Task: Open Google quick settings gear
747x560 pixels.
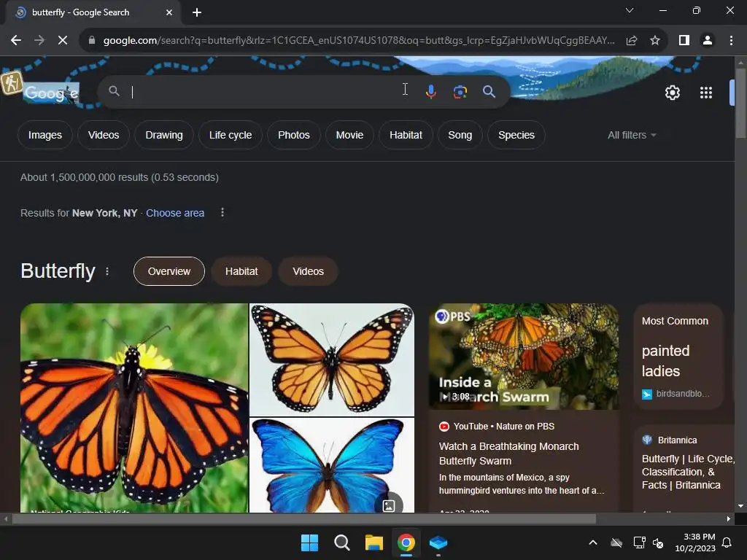Action: coord(672,93)
